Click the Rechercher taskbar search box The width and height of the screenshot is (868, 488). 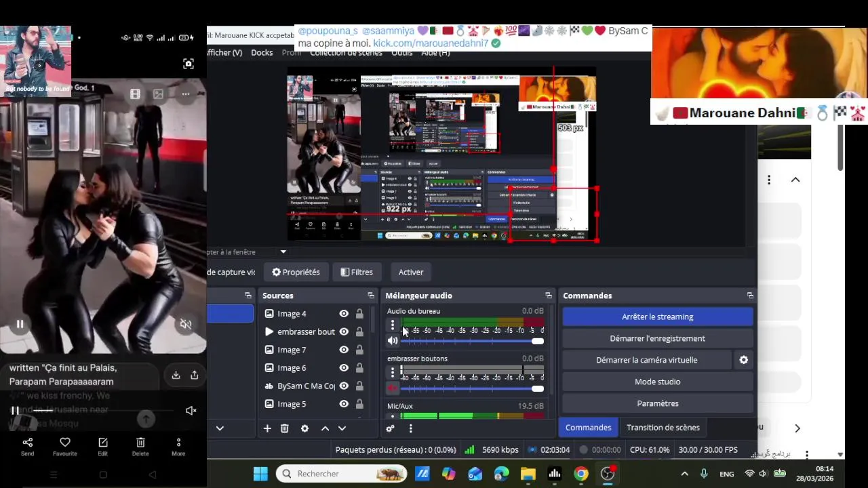[x=342, y=474]
